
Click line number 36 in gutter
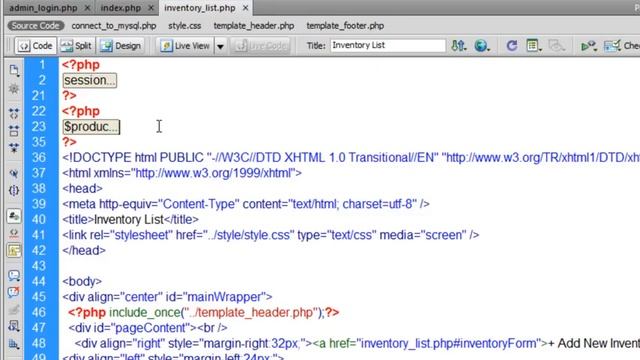[x=39, y=158]
